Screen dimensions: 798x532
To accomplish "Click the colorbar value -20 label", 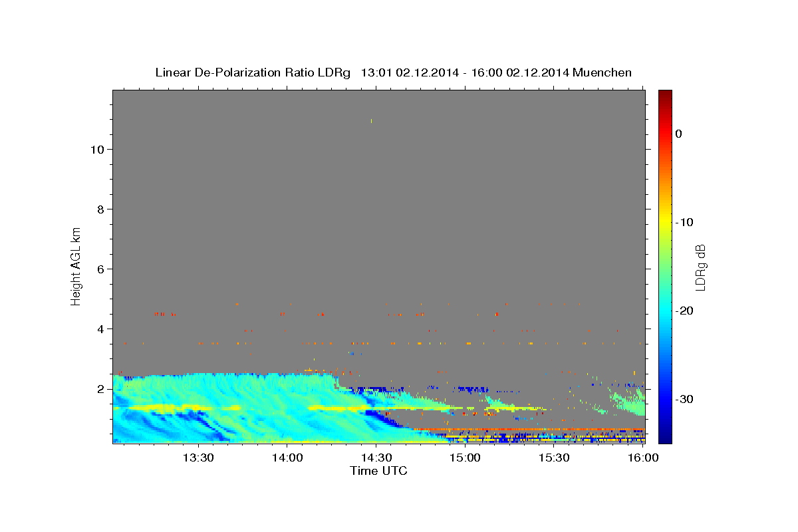I will point(684,311).
